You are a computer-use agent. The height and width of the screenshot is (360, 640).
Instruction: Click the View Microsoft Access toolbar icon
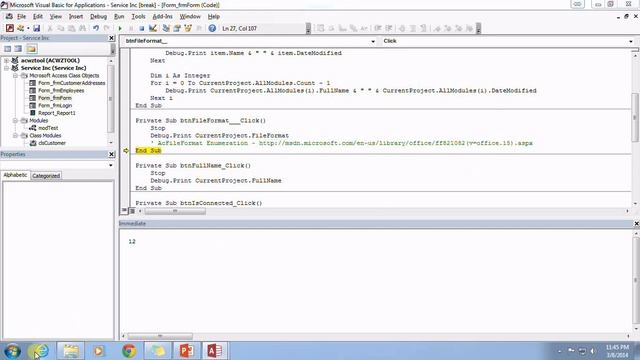tap(10, 28)
